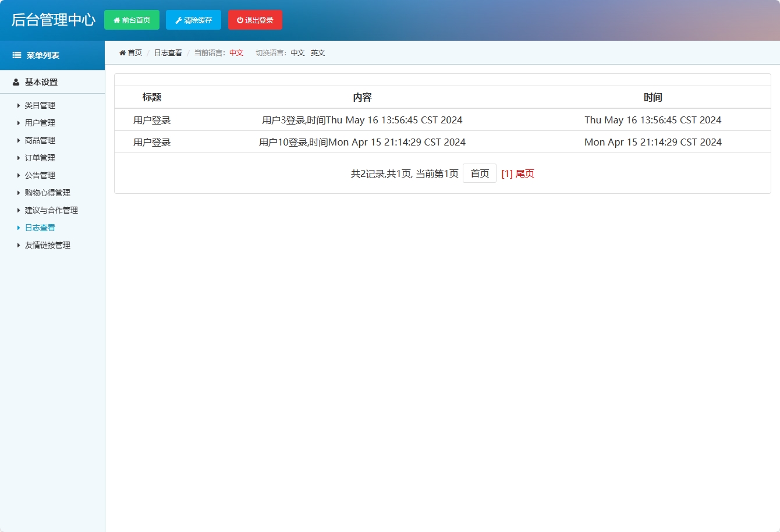Open the 友情链接管理 sidebar entry
780x532 pixels.
coord(47,245)
